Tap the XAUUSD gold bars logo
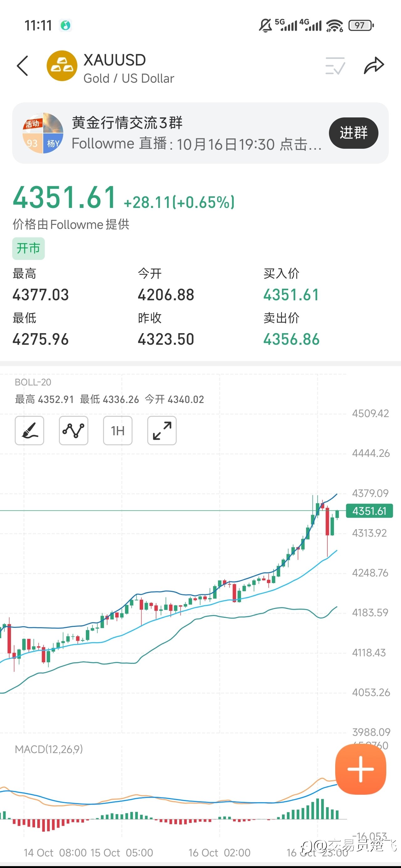This screenshot has height=868, width=401. 62,66
